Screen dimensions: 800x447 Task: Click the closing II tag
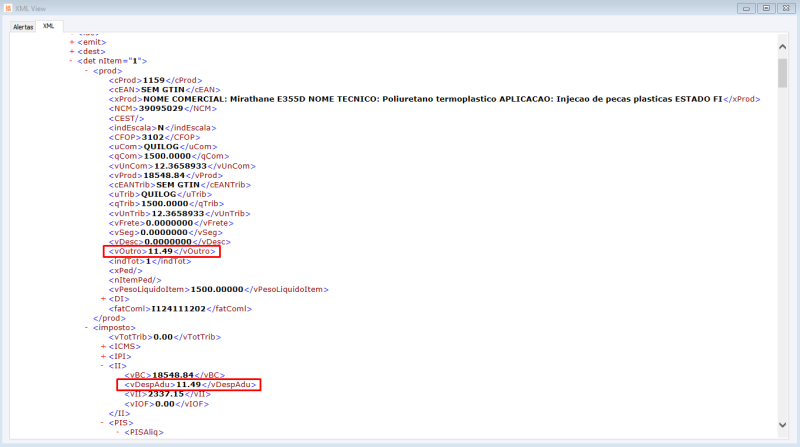(119, 413)
